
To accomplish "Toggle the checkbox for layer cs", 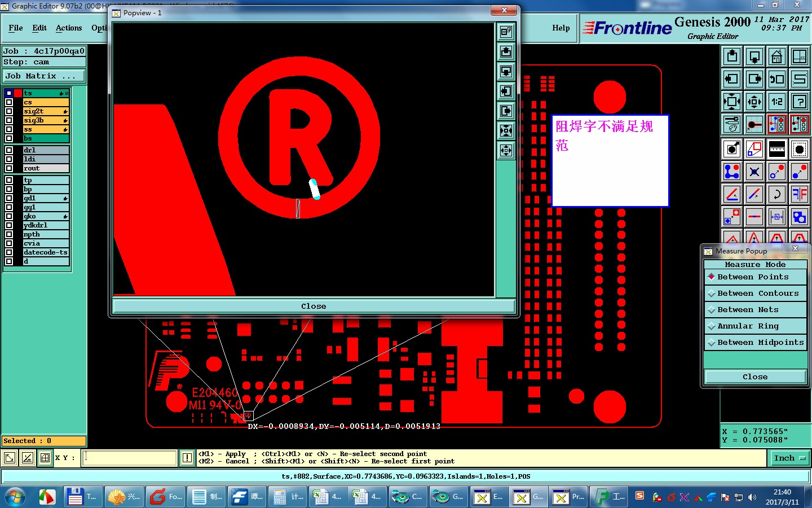I will pyautogui.click(x=9, y=102).
